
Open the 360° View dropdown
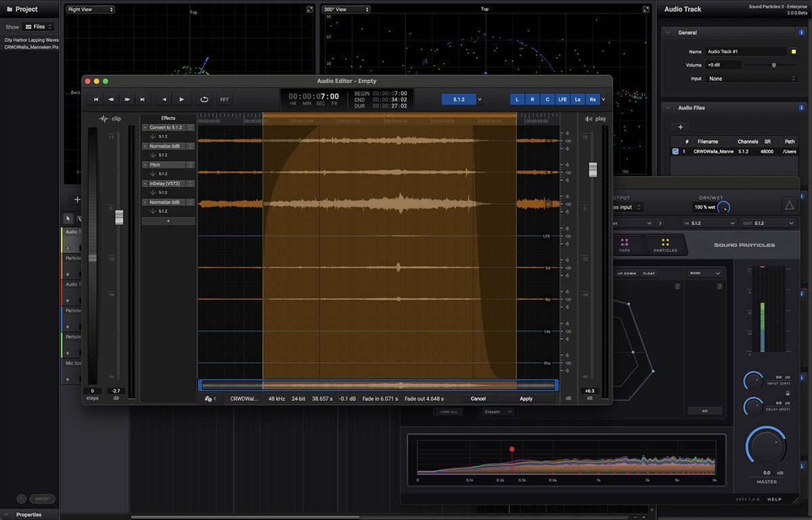346,9
